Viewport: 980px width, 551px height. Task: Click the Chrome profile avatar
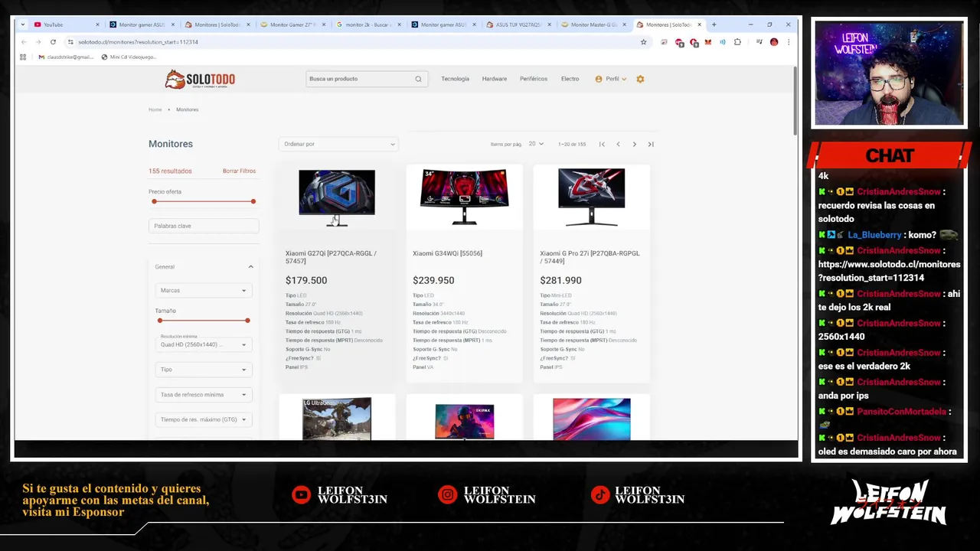[x=774, y=42]
